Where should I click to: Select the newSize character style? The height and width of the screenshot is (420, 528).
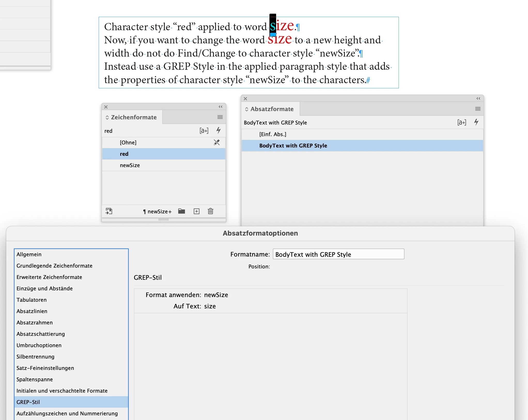click(x=130, y=165)
